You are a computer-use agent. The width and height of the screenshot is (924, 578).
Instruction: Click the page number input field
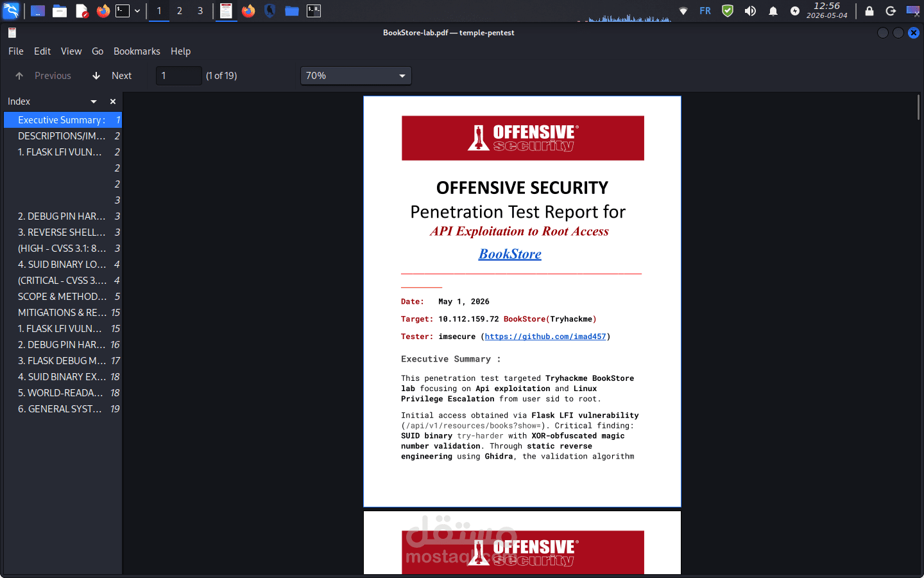pyautogui.click(x=179, y=76)
